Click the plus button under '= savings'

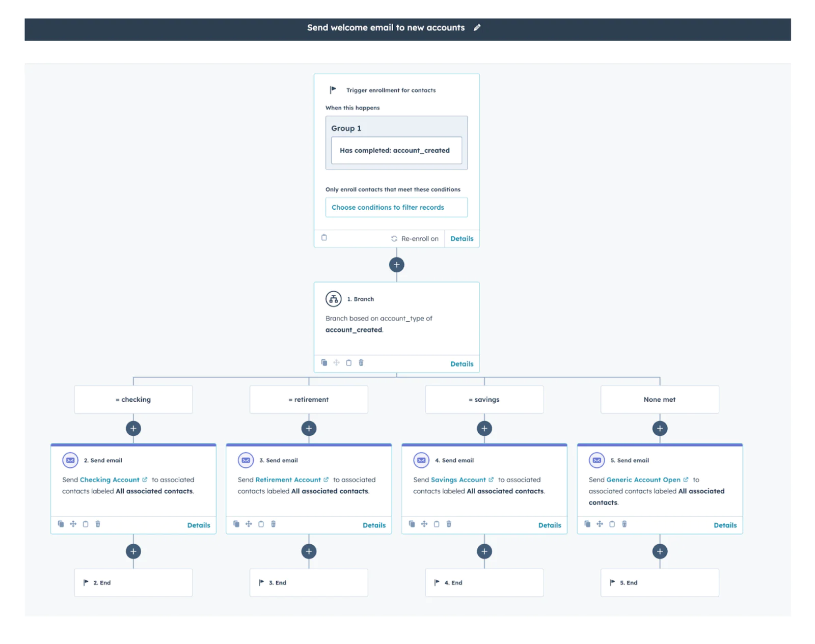(x=484, y=428)
